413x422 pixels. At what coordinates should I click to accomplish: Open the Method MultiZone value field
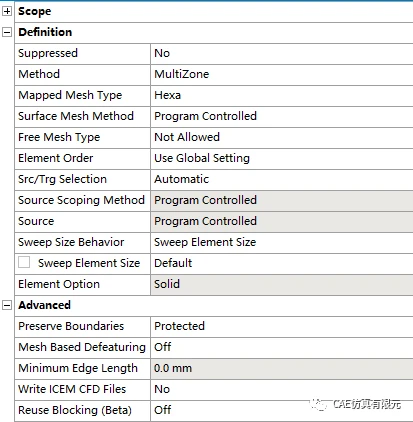(x=282, y=74)
